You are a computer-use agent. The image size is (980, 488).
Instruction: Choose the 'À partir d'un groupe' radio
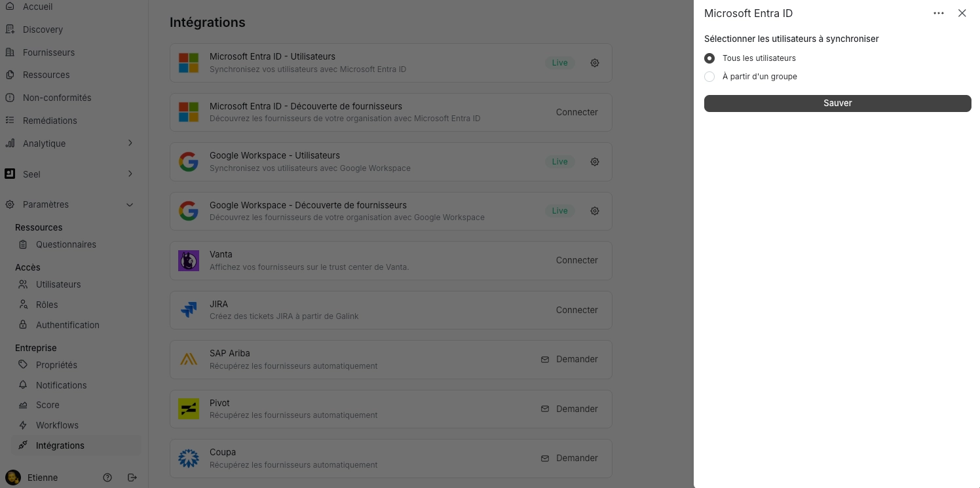tap(709, 77)
